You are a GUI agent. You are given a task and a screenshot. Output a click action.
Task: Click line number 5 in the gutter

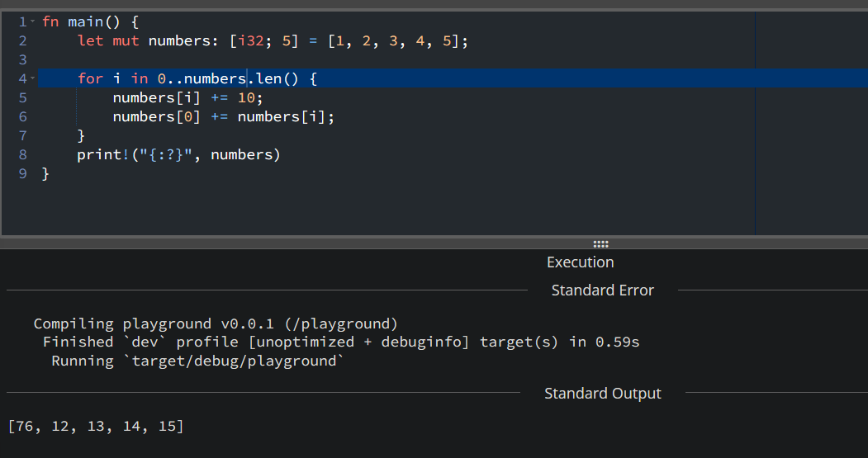22,98
